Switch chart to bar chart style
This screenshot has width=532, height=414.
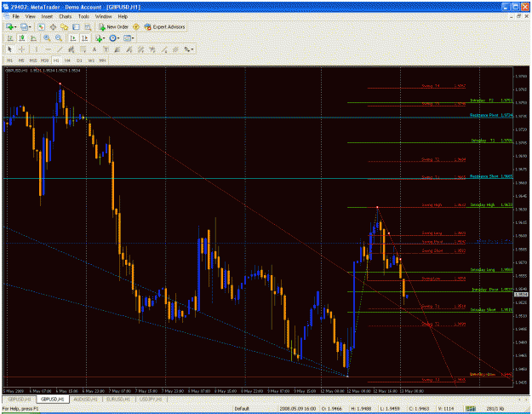pos(10,38)
